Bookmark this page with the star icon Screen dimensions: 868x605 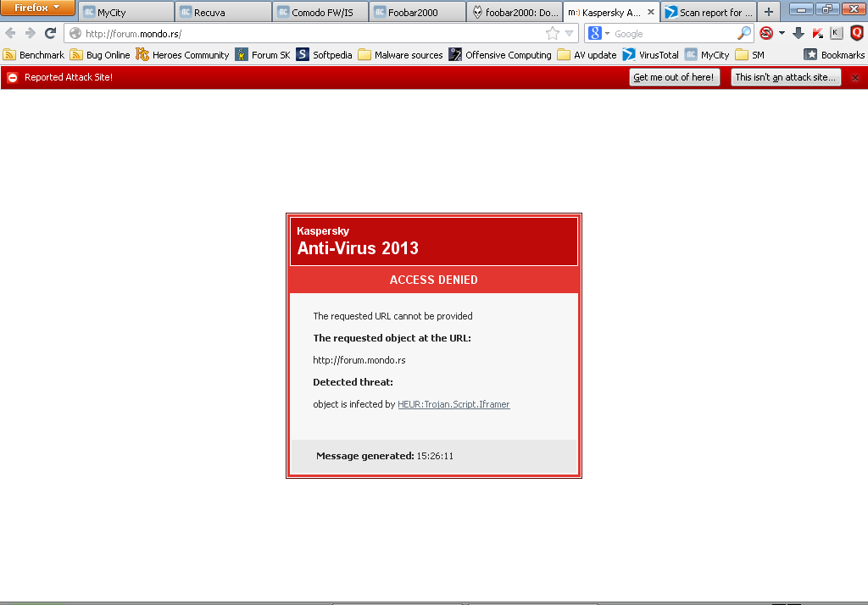tap(553, 34)
